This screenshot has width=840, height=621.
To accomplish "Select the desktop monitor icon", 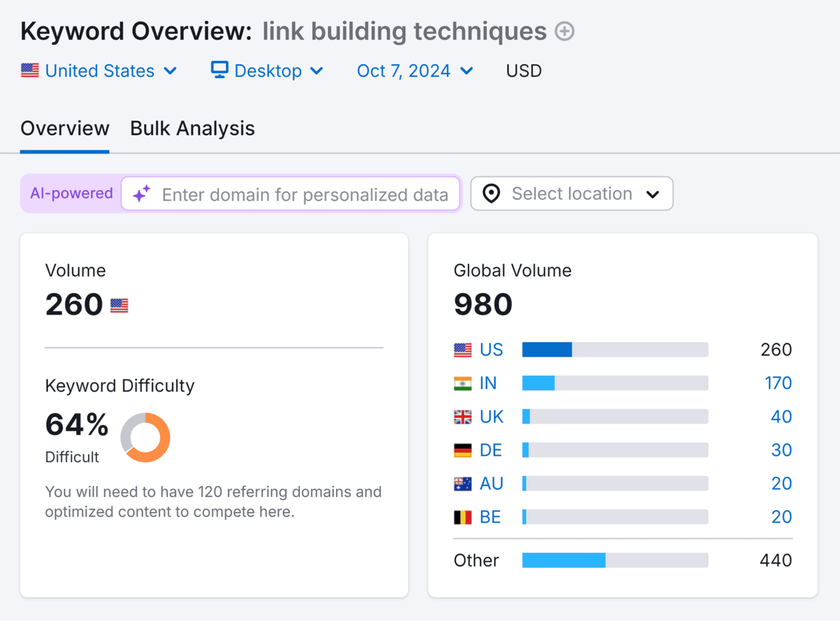I will (x=218, y=70).
